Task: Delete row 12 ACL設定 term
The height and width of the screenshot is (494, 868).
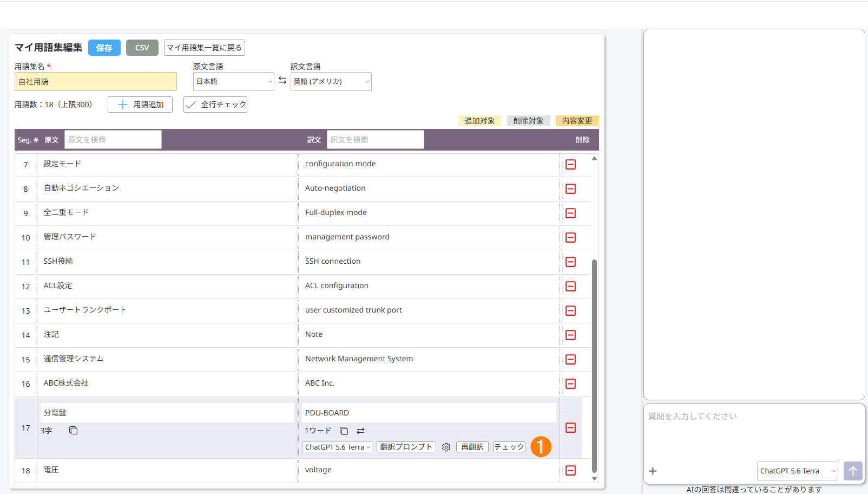Action: pos(570,286)
